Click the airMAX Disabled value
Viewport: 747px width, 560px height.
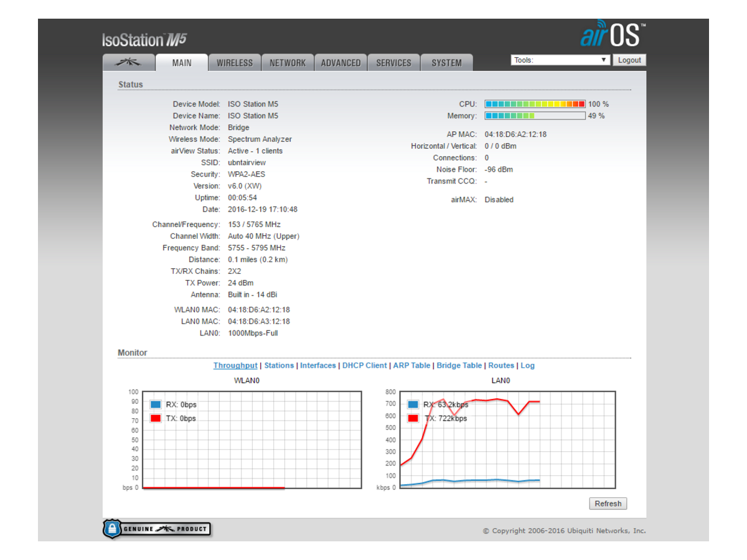(499, 200)
